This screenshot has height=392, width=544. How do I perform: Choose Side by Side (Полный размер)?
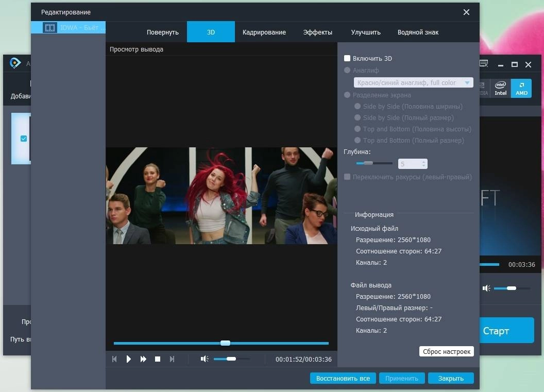(358, 117)
